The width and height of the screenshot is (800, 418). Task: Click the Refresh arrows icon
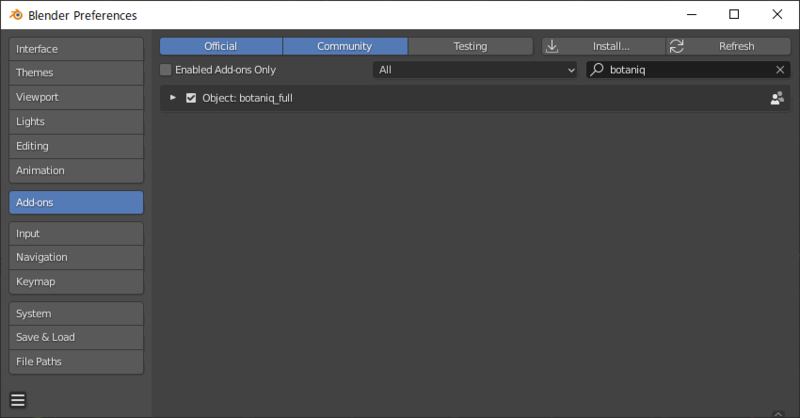(x=677, y=46)
